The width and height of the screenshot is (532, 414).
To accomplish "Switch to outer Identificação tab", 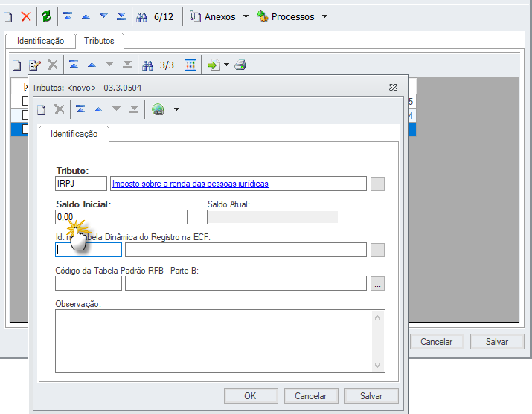I will pos(40,41).
